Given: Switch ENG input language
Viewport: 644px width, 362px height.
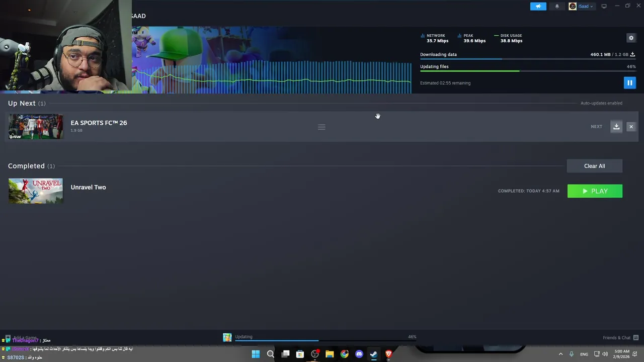Looking at the screenshot, I should (x=584, y=354).
